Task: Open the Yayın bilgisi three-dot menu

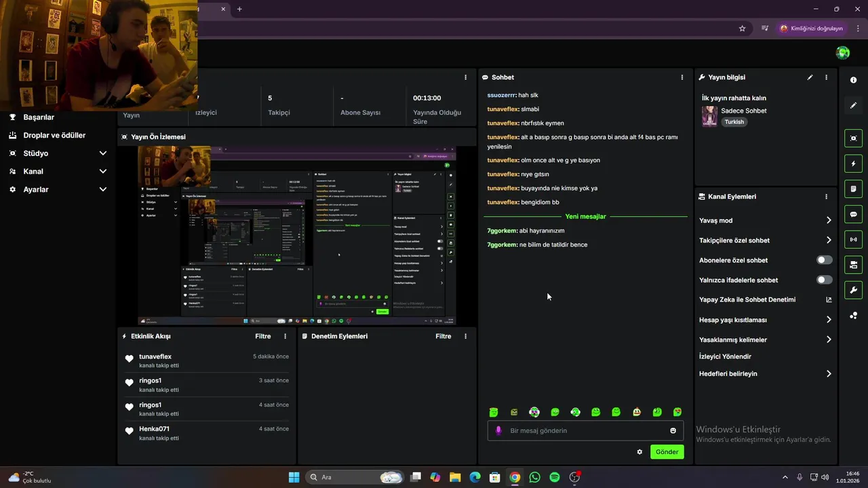Action: point(826,77)
